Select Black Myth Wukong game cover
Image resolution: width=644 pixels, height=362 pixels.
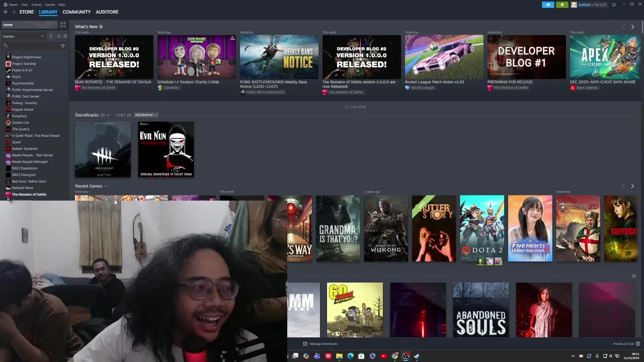(386, 228)
